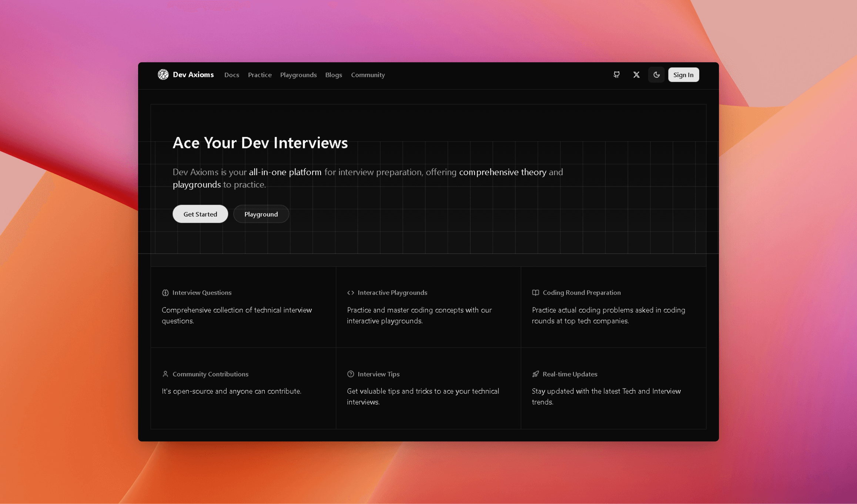Image resolution: width=857 pixels, height=504 pixels.
Task: Open the GitHub repository icon
Action: tap(616, 75)
